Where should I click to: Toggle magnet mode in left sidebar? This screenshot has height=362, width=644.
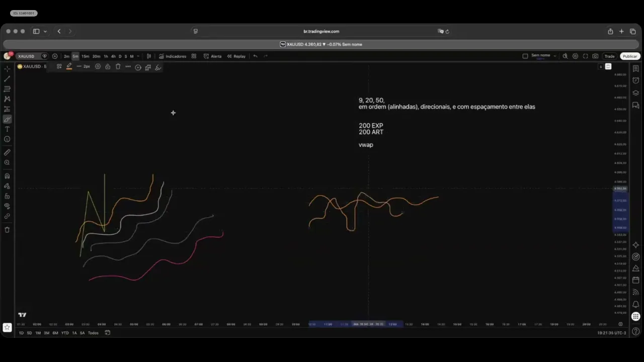[x=7, y=176]
